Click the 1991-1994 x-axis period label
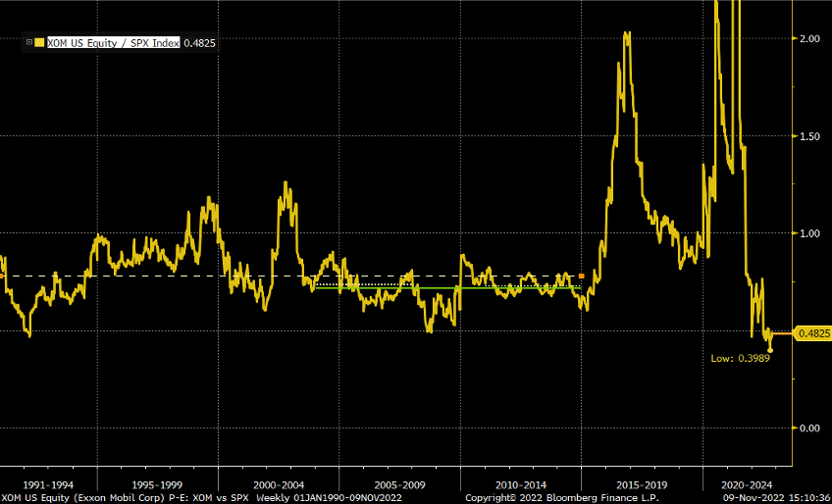The width and height of the screenshot is (832, 504). (48, 485)
